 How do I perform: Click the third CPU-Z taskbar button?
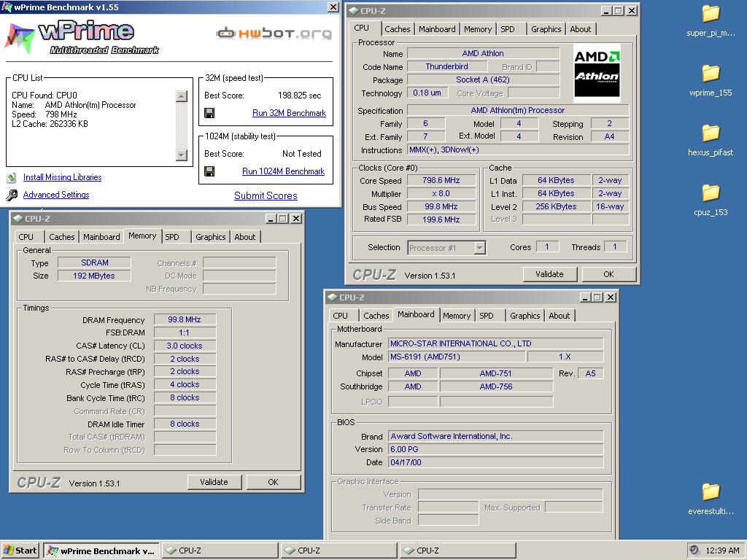pyautogui.click(x=458, y=551)
